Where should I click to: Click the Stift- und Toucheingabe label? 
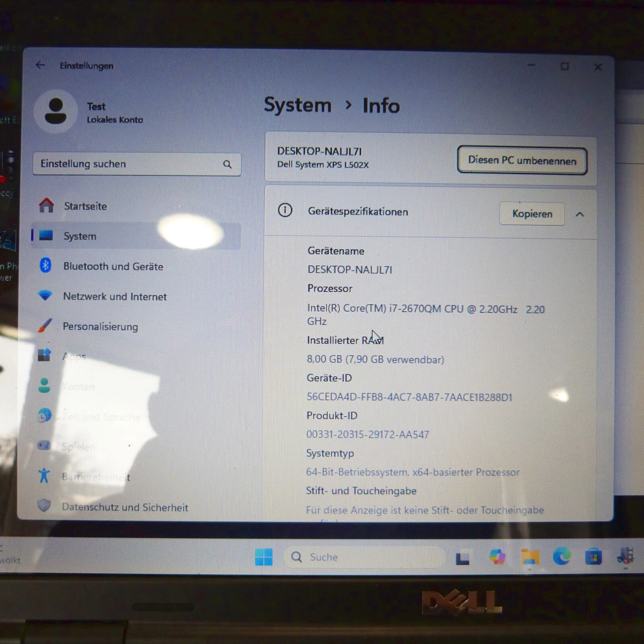(361, 491)
